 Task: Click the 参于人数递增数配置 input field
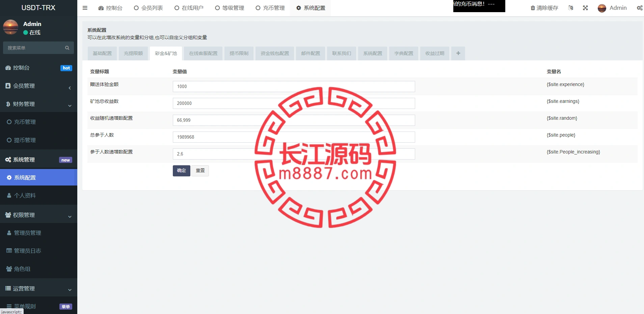294,154
